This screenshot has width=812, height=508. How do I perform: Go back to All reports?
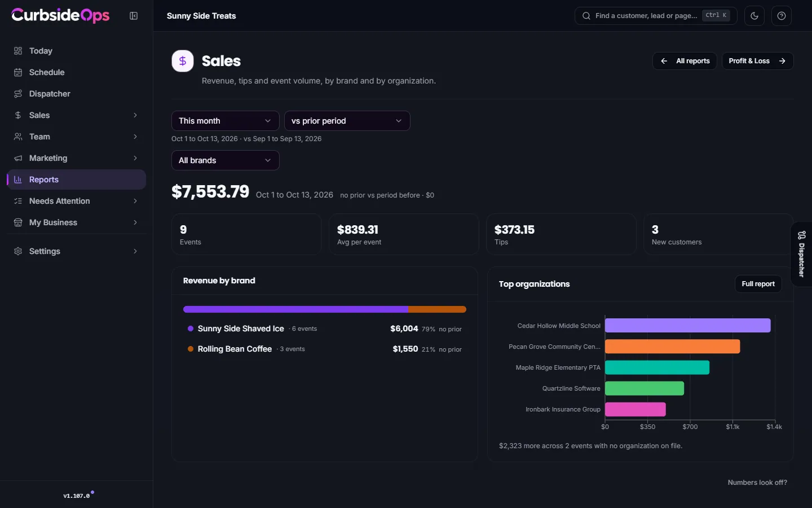[x=685, y=61]
